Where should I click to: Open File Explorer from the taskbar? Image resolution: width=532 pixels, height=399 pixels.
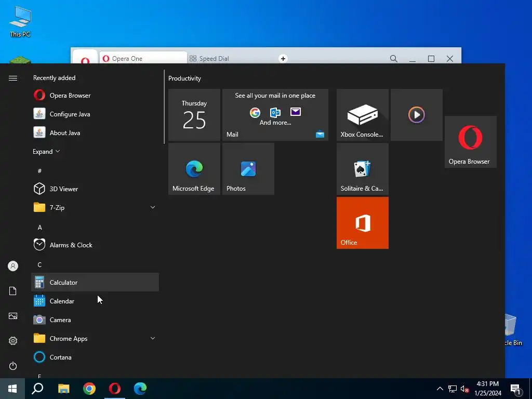63,389
